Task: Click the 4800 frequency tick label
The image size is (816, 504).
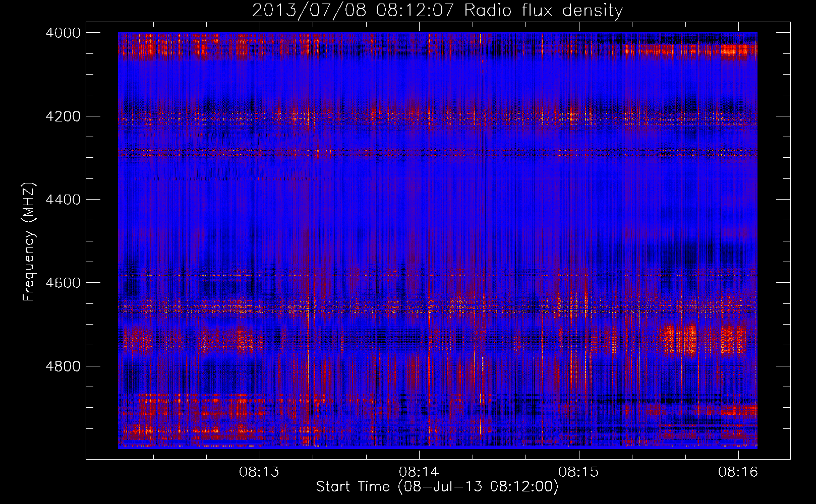Action: point(63,366)
